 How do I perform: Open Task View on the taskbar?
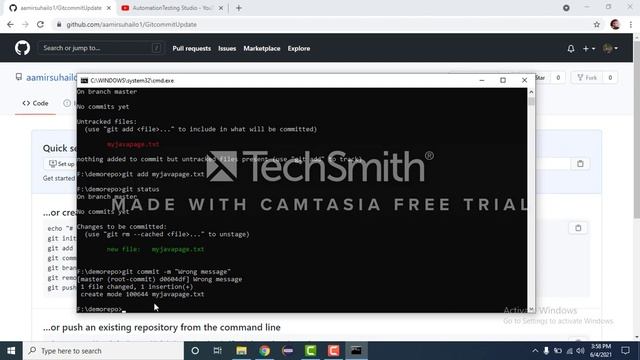218,351
